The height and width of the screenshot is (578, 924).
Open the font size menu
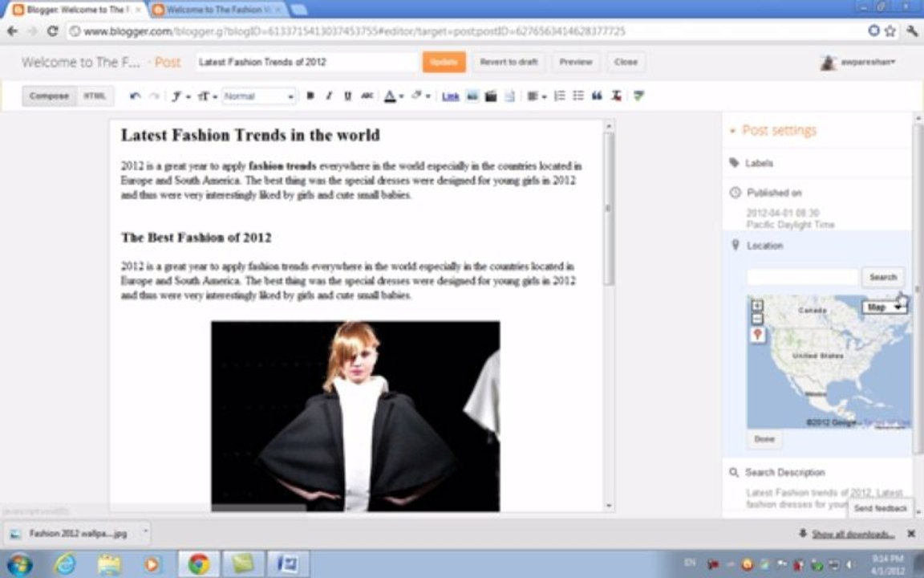pos(207,96)
